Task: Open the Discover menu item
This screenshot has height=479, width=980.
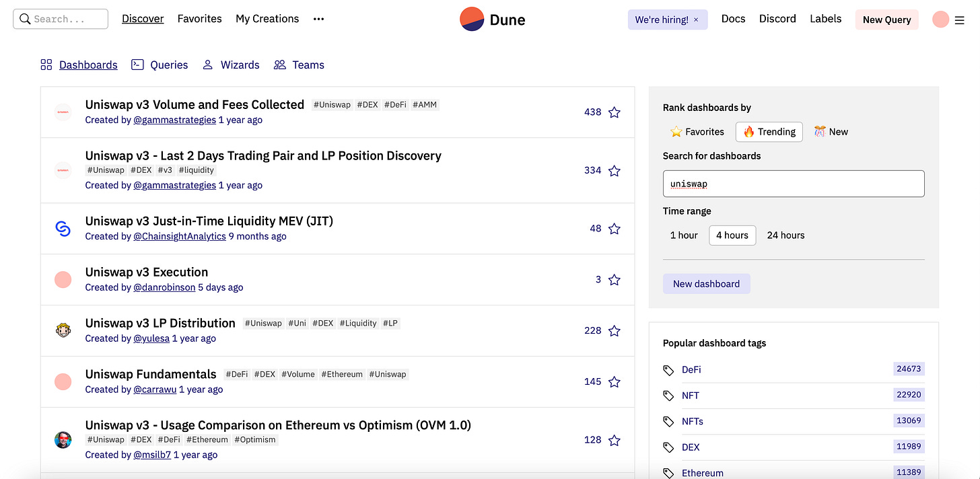Action: pos(143,19)
